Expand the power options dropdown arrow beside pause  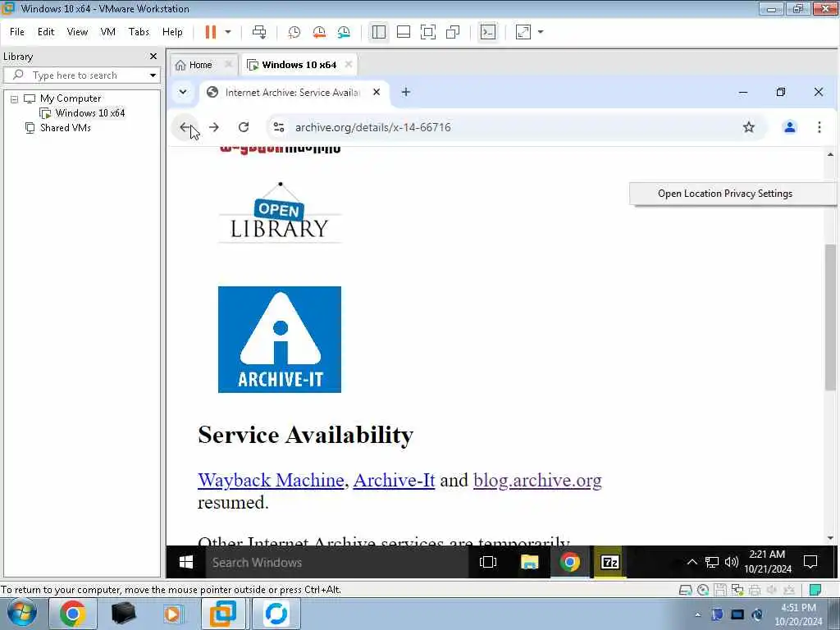pyautogui.click(x=228, y=32)
